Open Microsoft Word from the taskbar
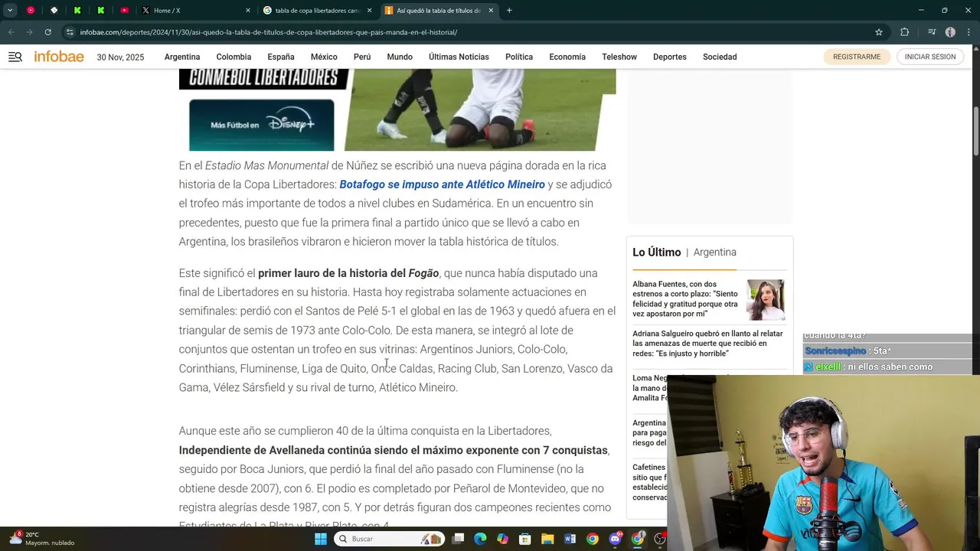980x551 pixels. pyautogui.click(x=570, y=539)
